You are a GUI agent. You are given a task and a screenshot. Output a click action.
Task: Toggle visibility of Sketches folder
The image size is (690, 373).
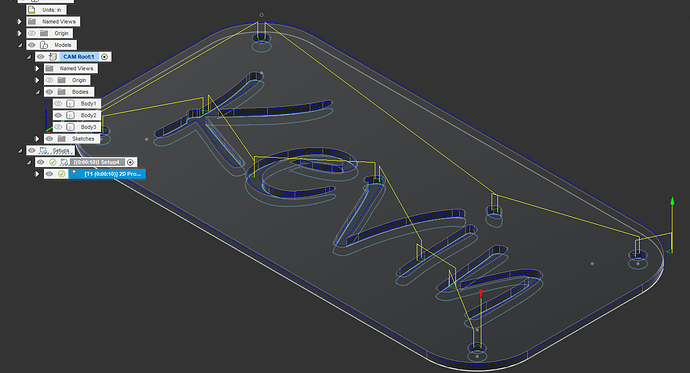click(x=49, y=139)
